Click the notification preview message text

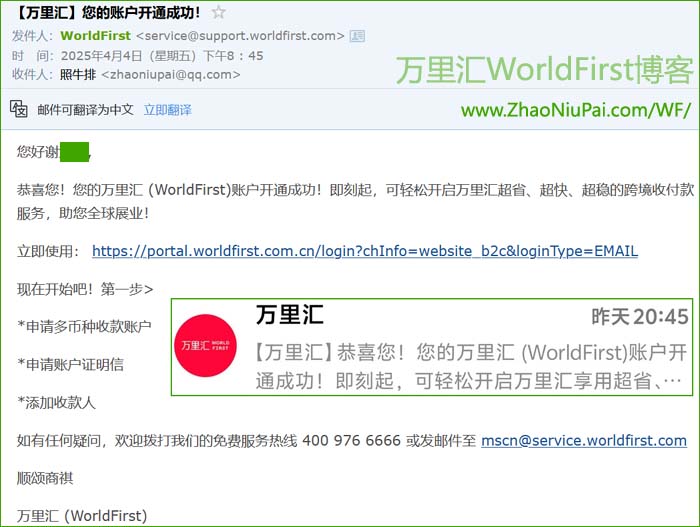click(x=471, y=367)
